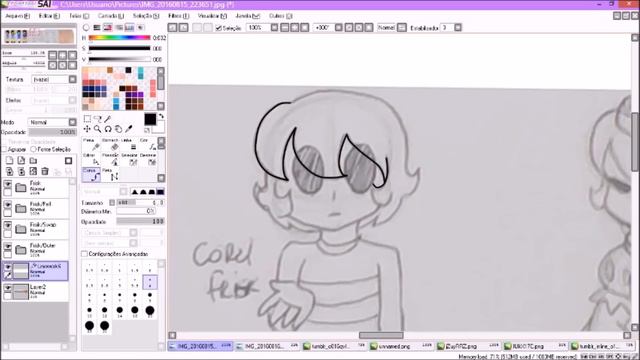Delete the selected layer with trash icon
The height and width of the screenshot is (360, 640).
pyautogui.click(x=45, y=171)
